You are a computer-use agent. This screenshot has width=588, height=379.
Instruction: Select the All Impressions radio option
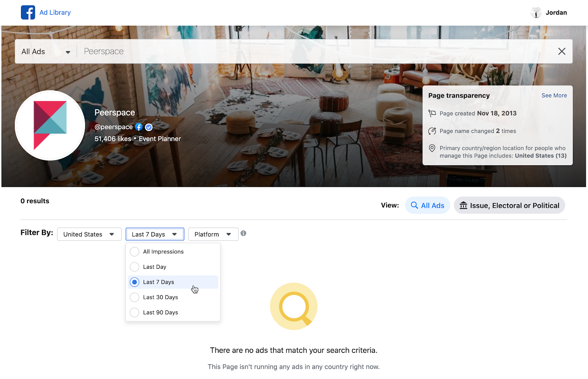135,252
